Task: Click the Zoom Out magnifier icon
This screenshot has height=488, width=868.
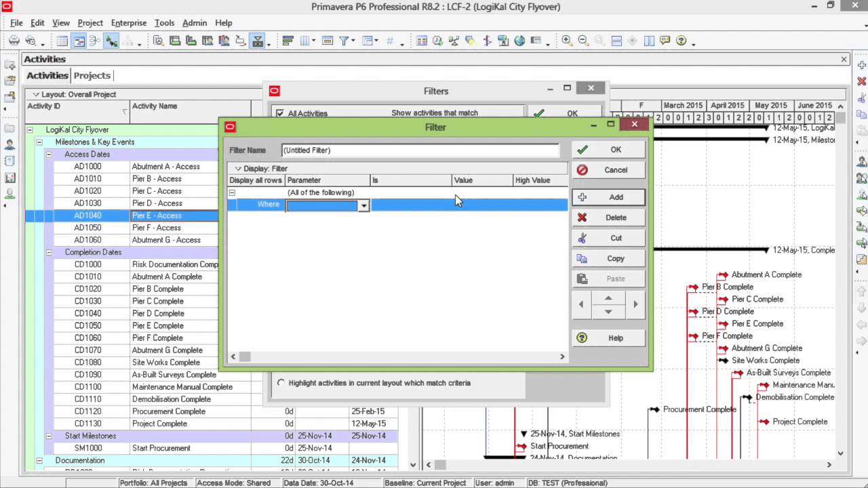Action: (583, 41)
